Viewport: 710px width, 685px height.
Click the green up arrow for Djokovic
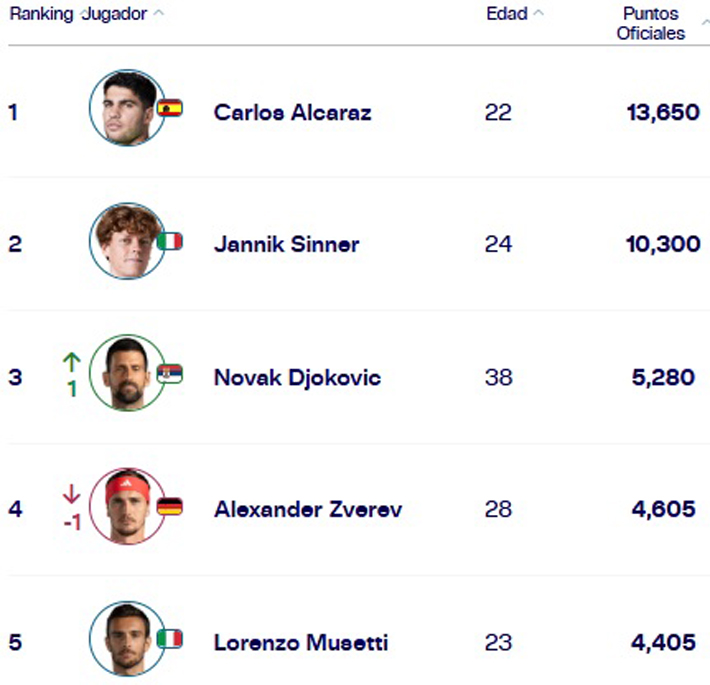pos(71,361)
